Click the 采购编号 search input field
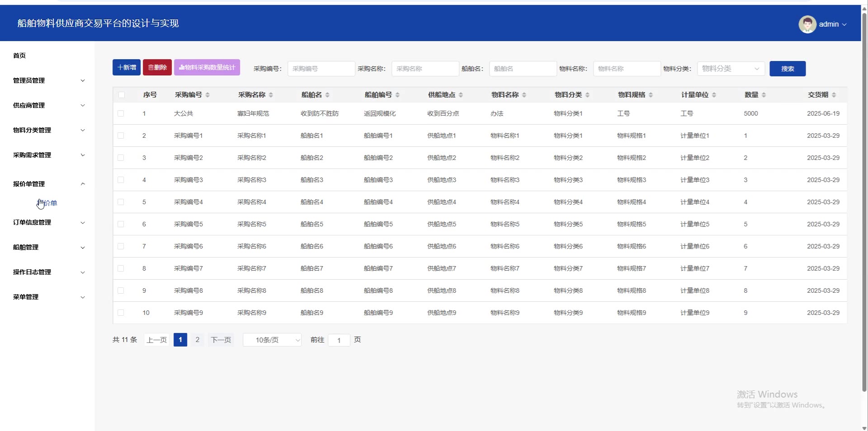The height and width of the screenshot is (431, 868). [321, 69]
